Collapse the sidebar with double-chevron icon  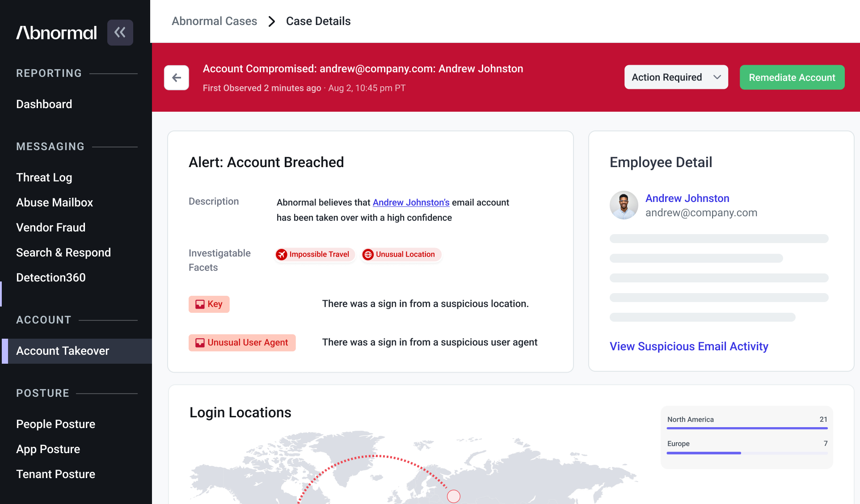[x=120, y=33]
